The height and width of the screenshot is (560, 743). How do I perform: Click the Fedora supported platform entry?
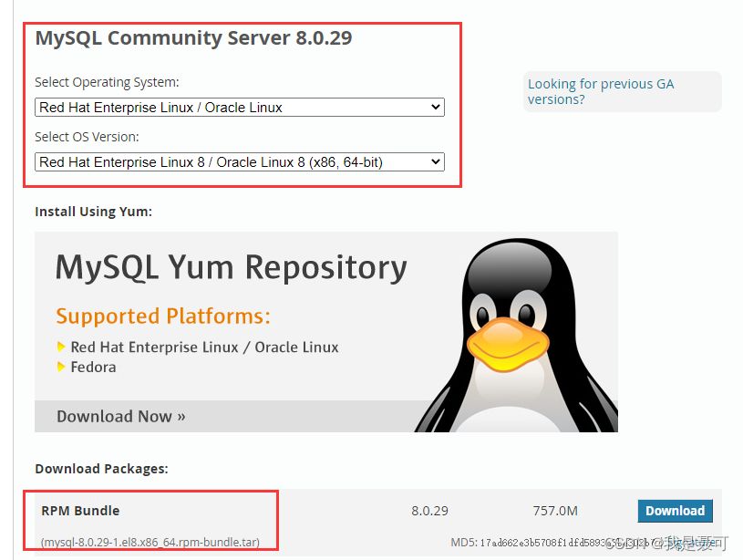click(x=93, y=367)
